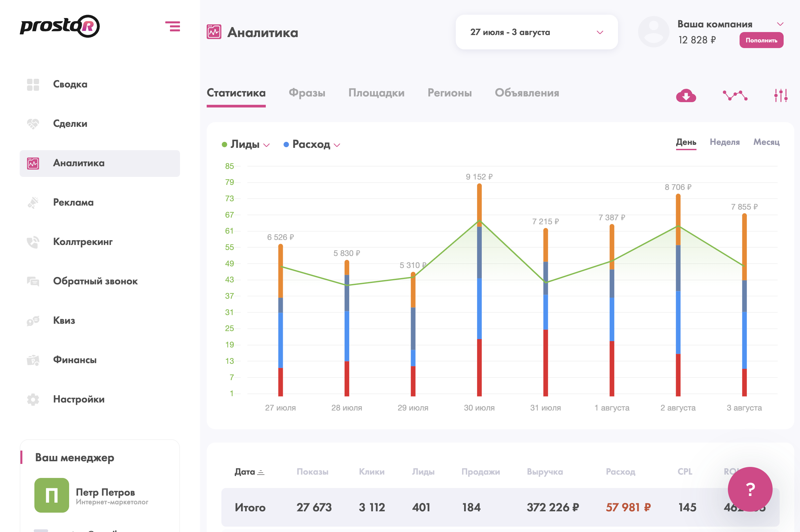Select День chart grouping
The image size is (800, 532).
pos(685,142)
